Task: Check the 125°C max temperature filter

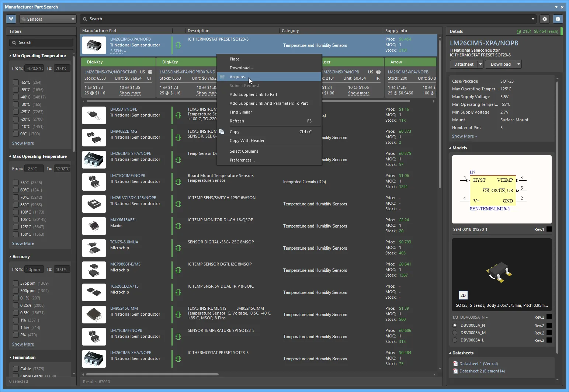Action: (x=16, y=227)
